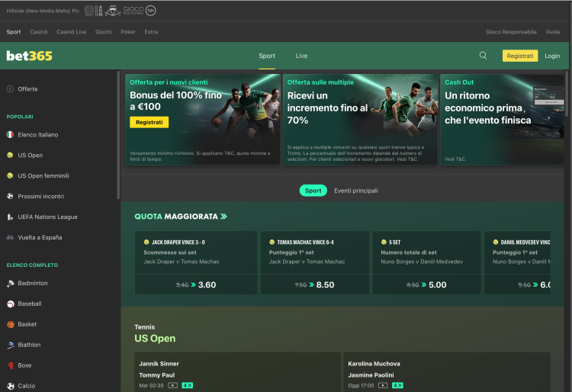Open the US Open tennis heading
The height and width of the screenshot is (392, 572).
(x=155, y=339)
